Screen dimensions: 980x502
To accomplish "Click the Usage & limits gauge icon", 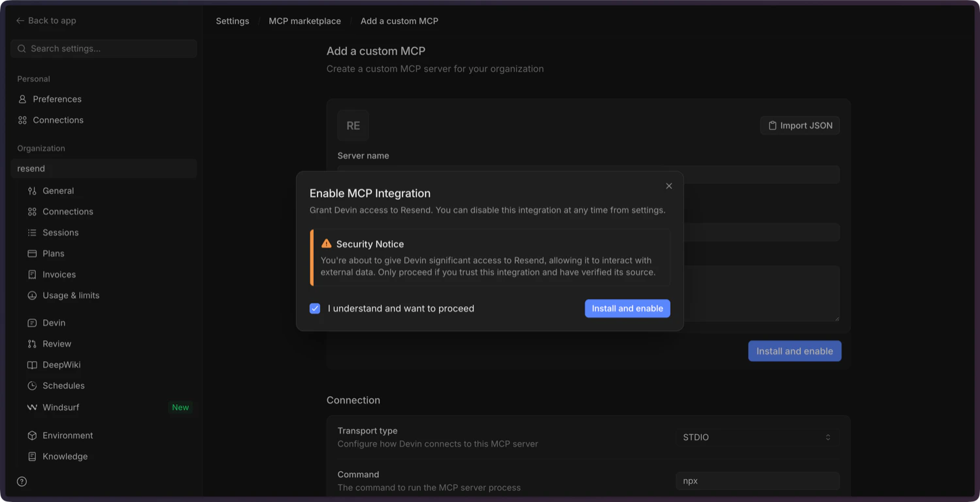I will tap(32, 296).
